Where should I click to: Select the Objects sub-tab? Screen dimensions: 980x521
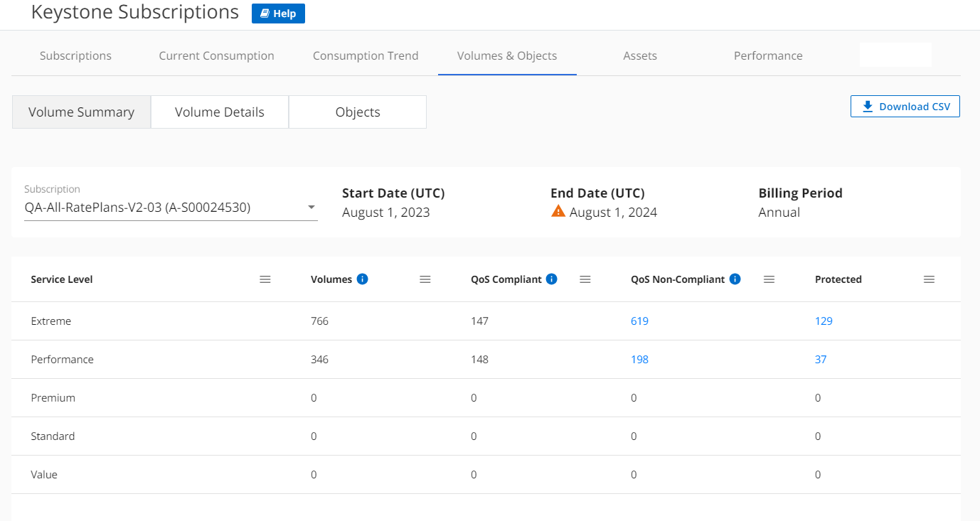click(x=358, y=112)
